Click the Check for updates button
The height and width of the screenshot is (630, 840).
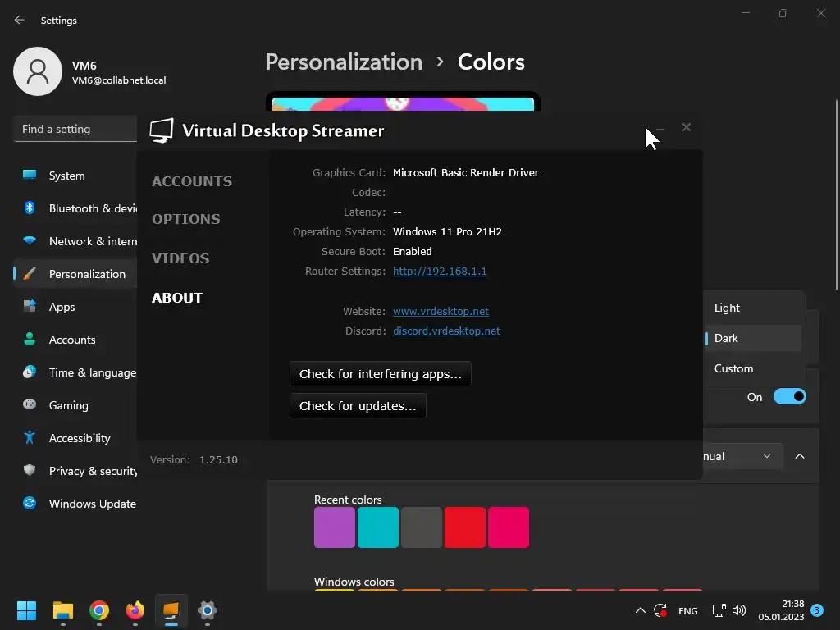[x=358, y=406]
